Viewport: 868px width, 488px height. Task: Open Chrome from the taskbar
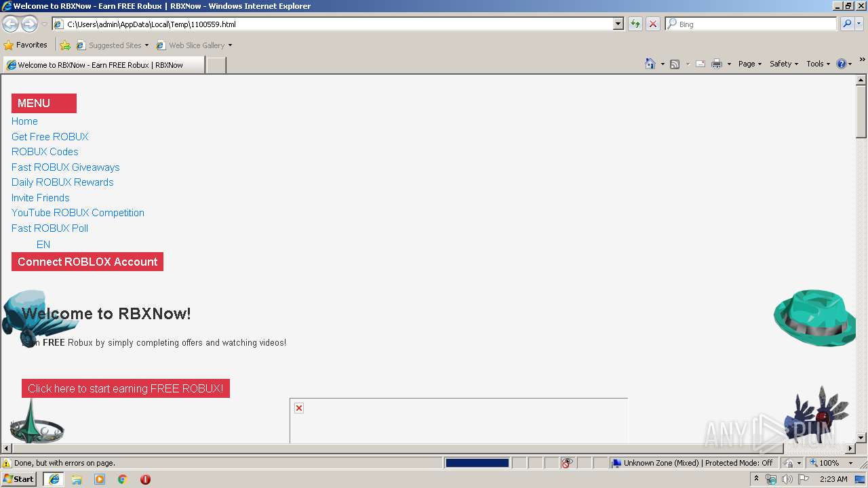pos(123,479)
